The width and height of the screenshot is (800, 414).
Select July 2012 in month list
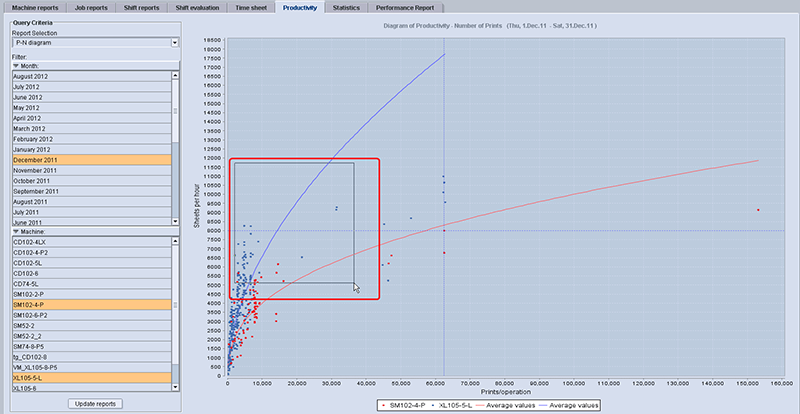(x=92, y=87)
